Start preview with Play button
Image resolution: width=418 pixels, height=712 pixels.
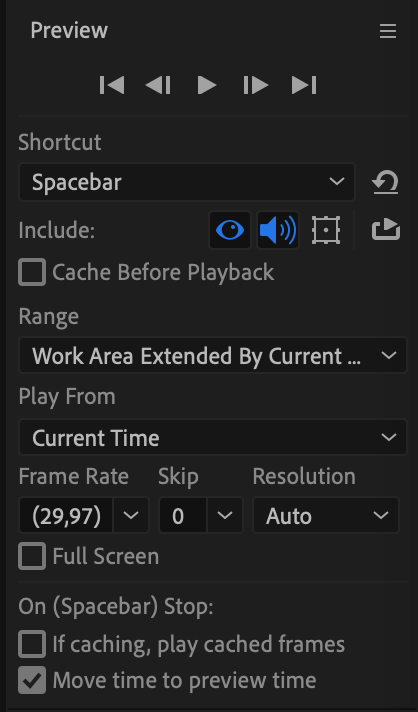(207, 85)
